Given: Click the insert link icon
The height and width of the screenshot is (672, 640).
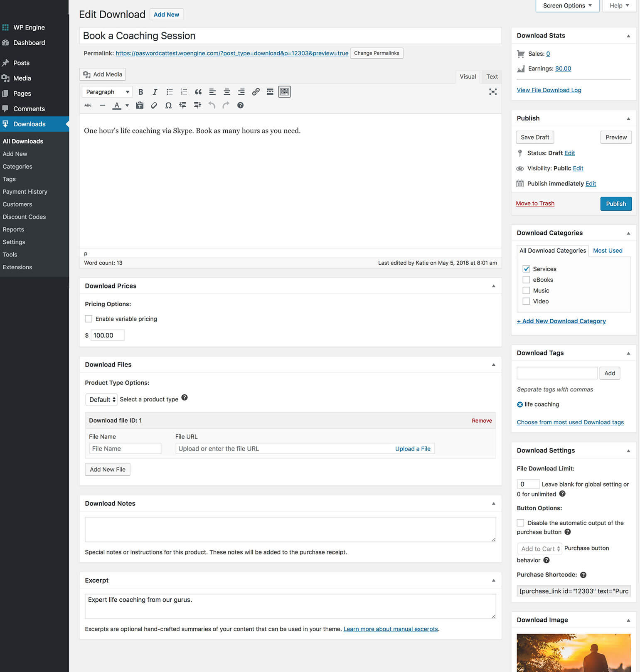Looking at the screenshot, I should tap(256, 92).
